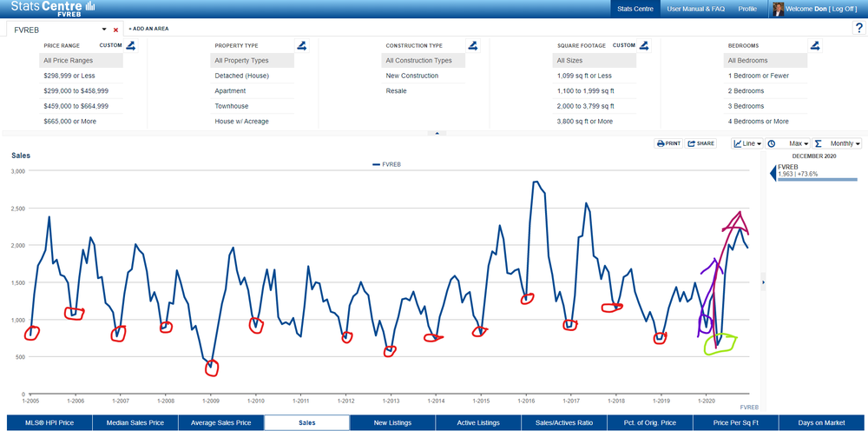Click the Construction Type share arrow icon
Screen dimensions: 868x431
pos(473,46)
